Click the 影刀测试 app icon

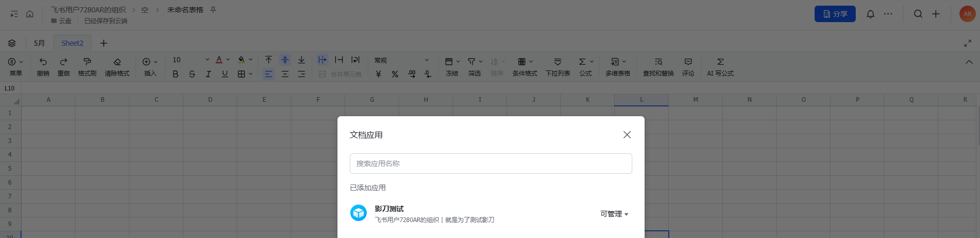(359, 213)
